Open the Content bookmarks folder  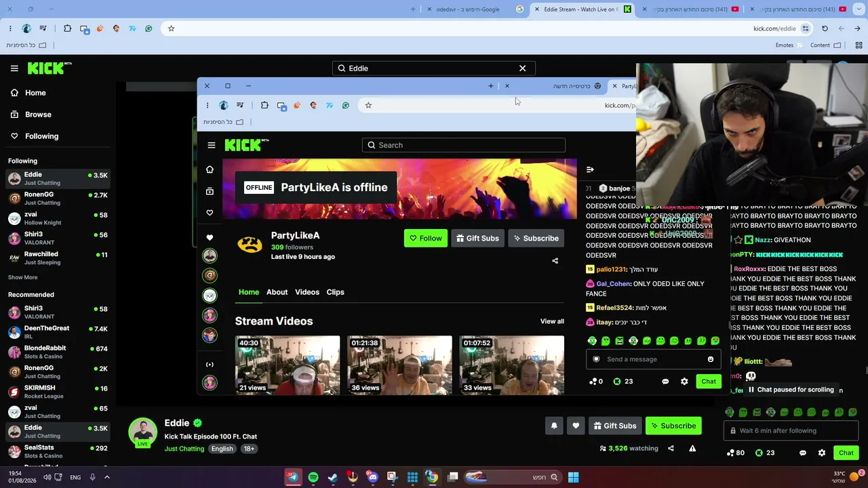[825, 45]
